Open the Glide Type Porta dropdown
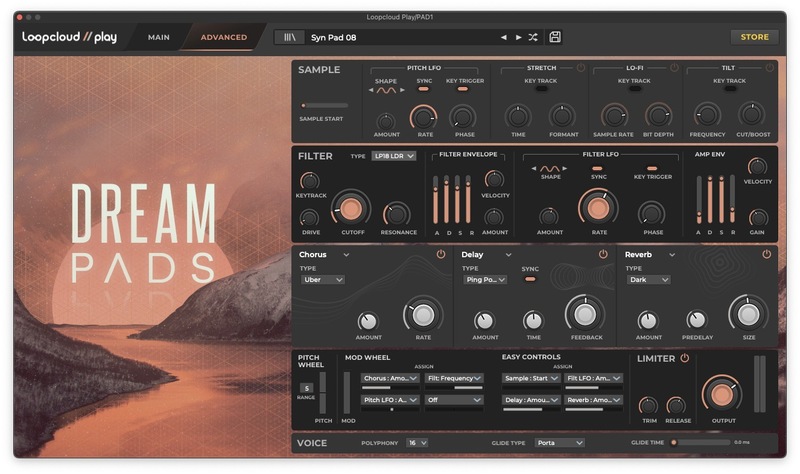 pyautogui.click(x=559, y=442)
